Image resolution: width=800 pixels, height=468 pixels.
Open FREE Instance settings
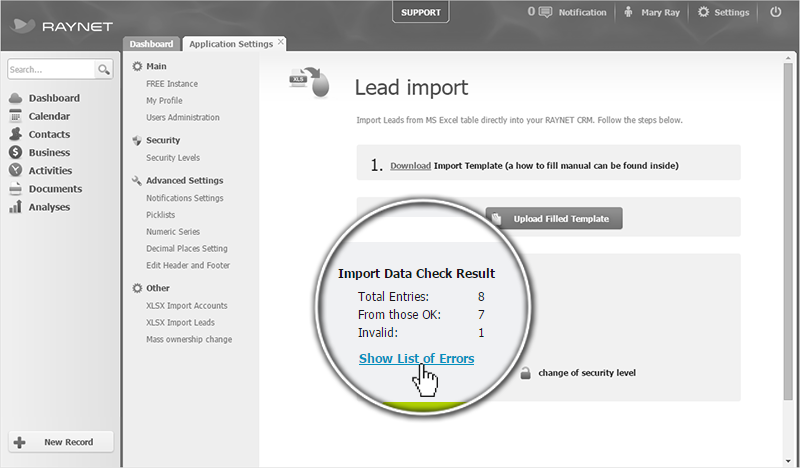click(x=172, y=84)
